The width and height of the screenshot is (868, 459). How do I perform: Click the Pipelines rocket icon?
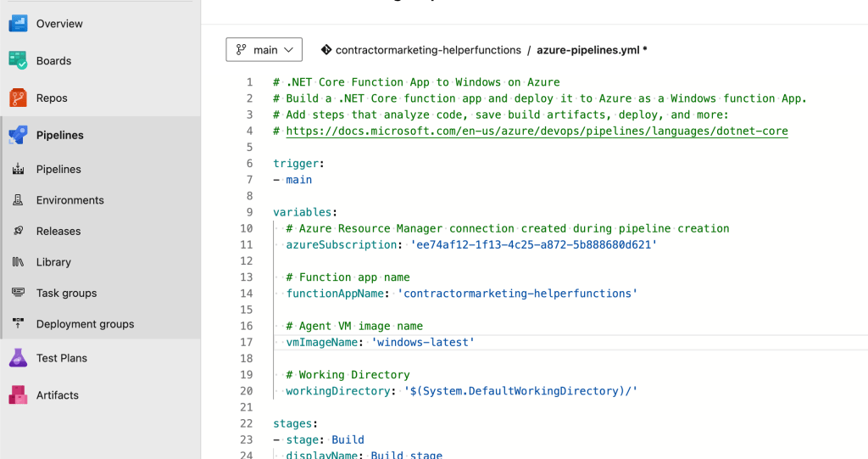point(18,135)
